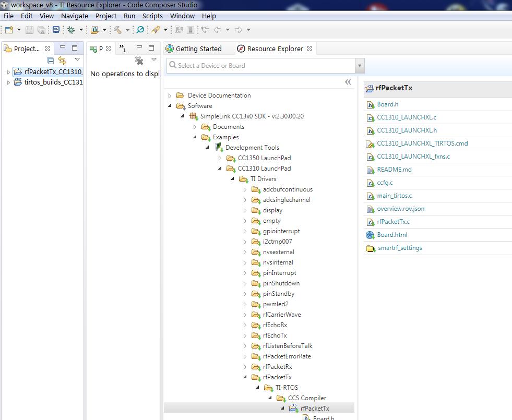The width and height of the screenshot is (512, 420).
Task: Click the Search magnifier toolbar icon
Action: pos(140,30)
